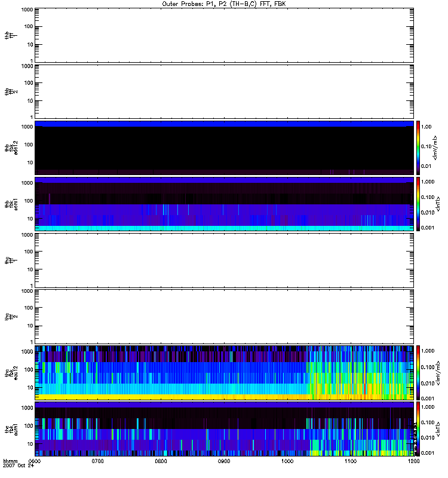Click the '2007 Oct 24' date label
Viewport: 448px width, 478px height.
(19, 466)
